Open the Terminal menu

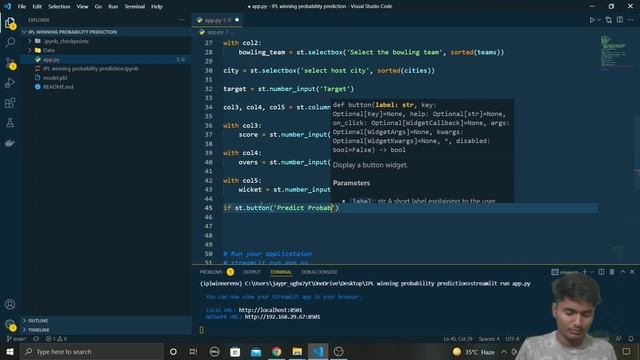tap(135, 7)
